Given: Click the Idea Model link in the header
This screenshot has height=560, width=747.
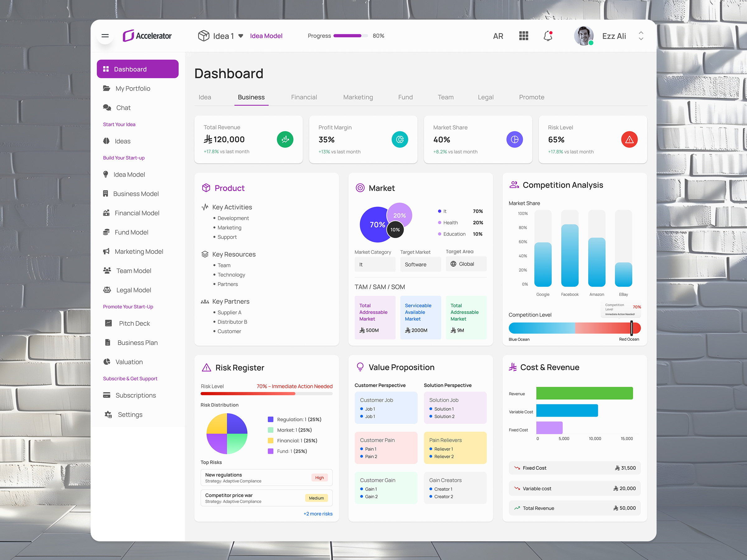Looking at the screenshot, I should pos(266,35).
